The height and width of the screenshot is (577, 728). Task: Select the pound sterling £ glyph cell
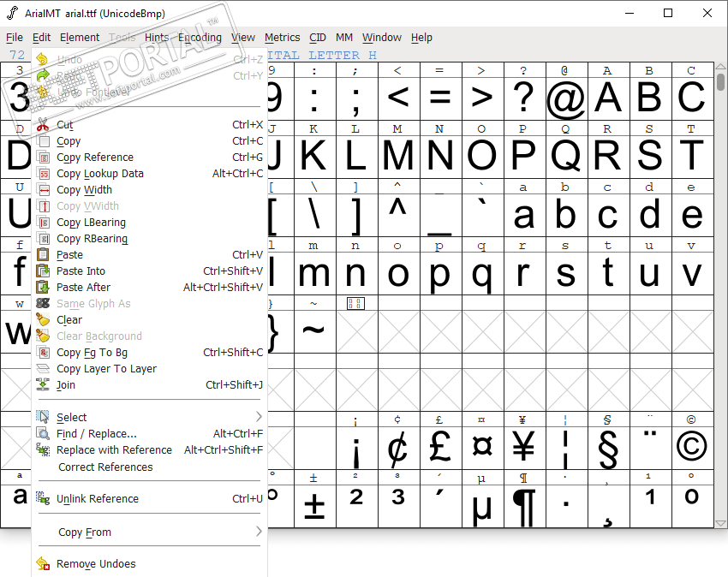tap(440, 448)
